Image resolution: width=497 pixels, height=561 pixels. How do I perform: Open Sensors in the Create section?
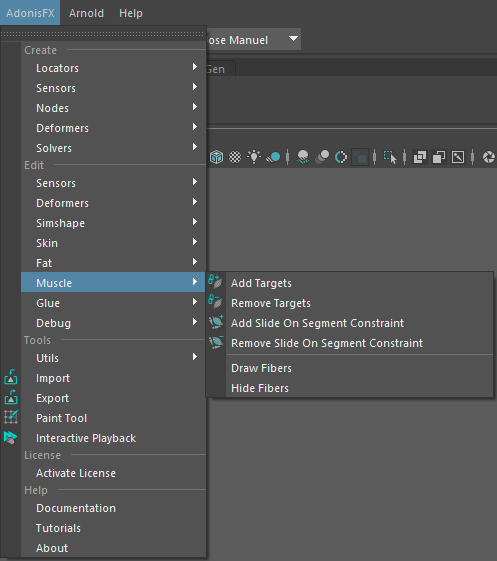(113, 88)
